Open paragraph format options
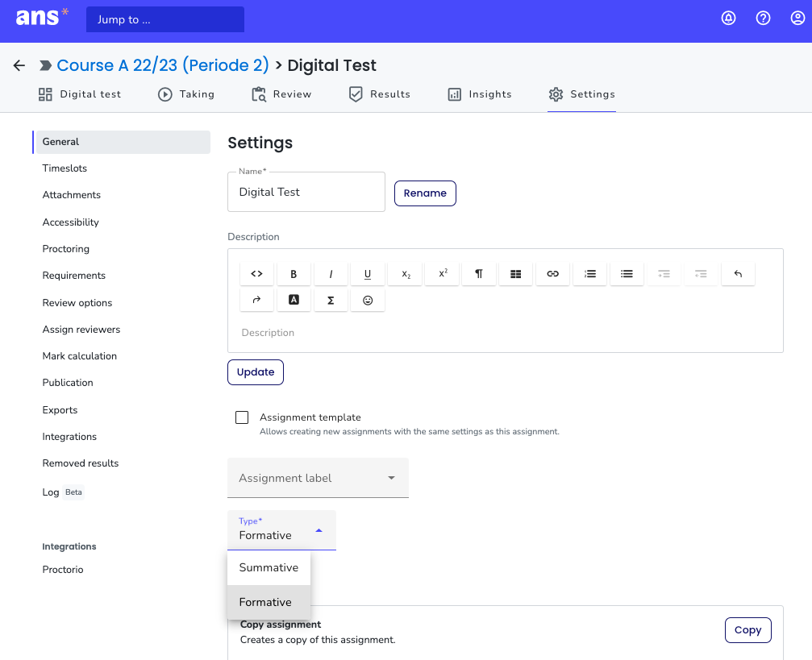 click(479, 274)
